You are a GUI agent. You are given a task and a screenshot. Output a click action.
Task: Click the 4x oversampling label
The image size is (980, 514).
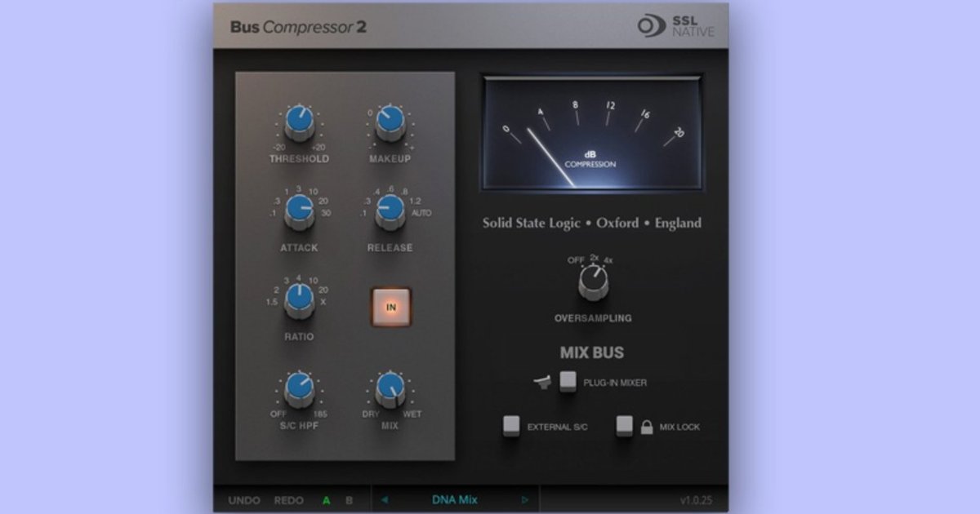point(608,260)
